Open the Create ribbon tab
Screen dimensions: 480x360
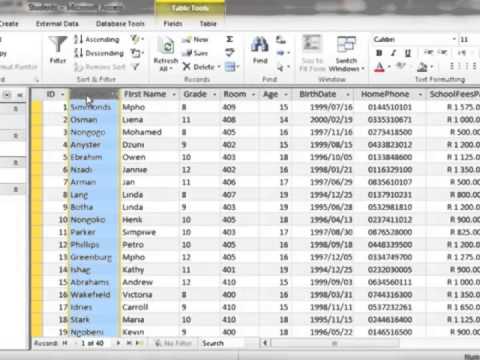tap(9, 24)
